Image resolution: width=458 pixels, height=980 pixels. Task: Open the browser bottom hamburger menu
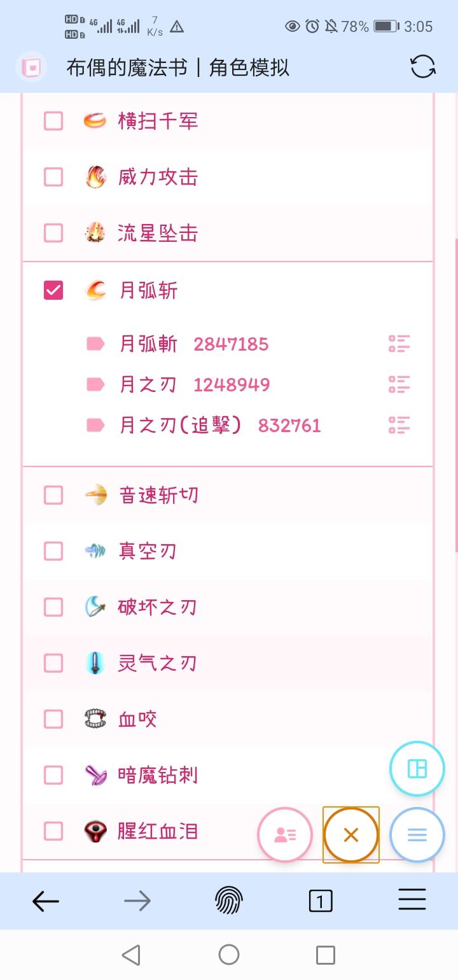[x=412, y=900]
